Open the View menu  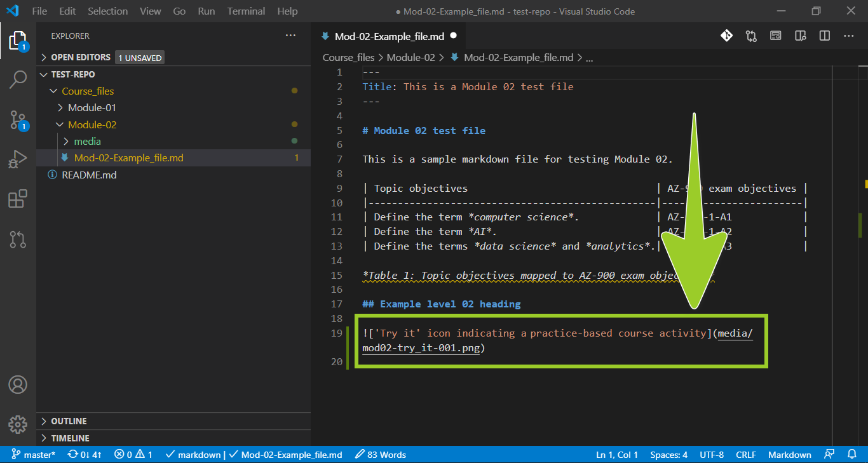pyautogui.click(x=150, y=11)
